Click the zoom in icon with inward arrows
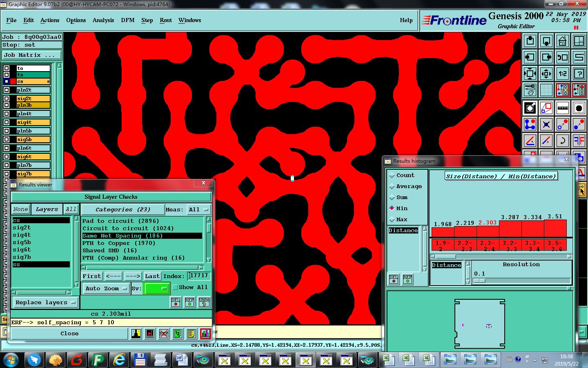Image resolution: width=588 pixels, height=368 pixels. pos(530,74)
